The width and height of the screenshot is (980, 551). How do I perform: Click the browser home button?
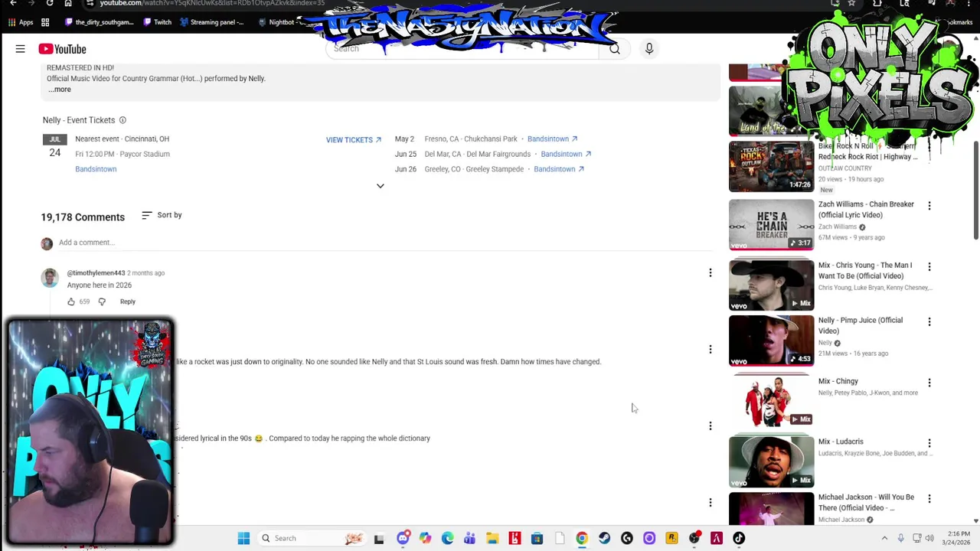click(x=68, y=3)
